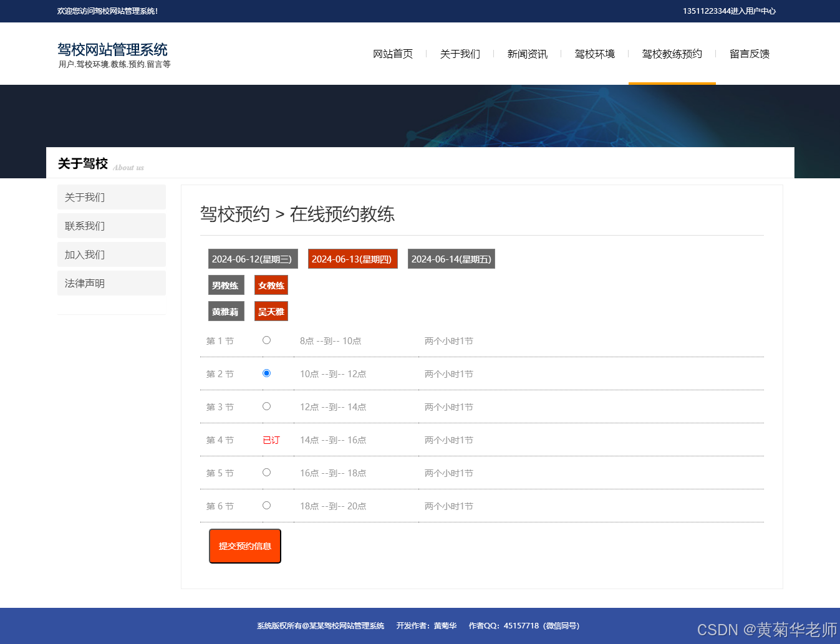Screen dimensions: 840x644
Task: Select coach 黄雅莉
Action: point(226,311)
